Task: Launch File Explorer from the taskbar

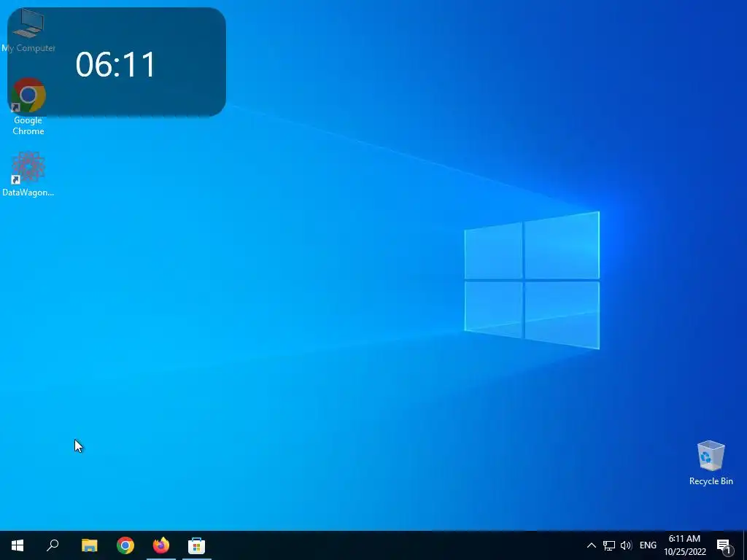Action: [x=90, y=545]
